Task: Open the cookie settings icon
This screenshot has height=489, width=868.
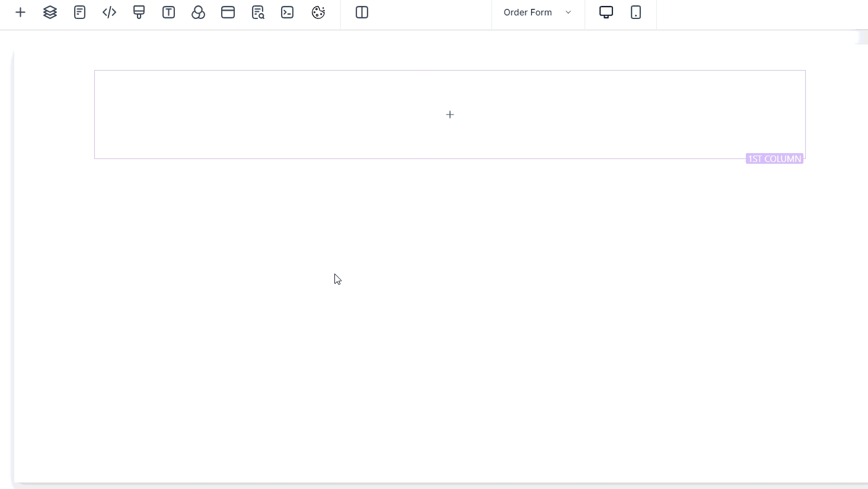Action: point(318,12)
